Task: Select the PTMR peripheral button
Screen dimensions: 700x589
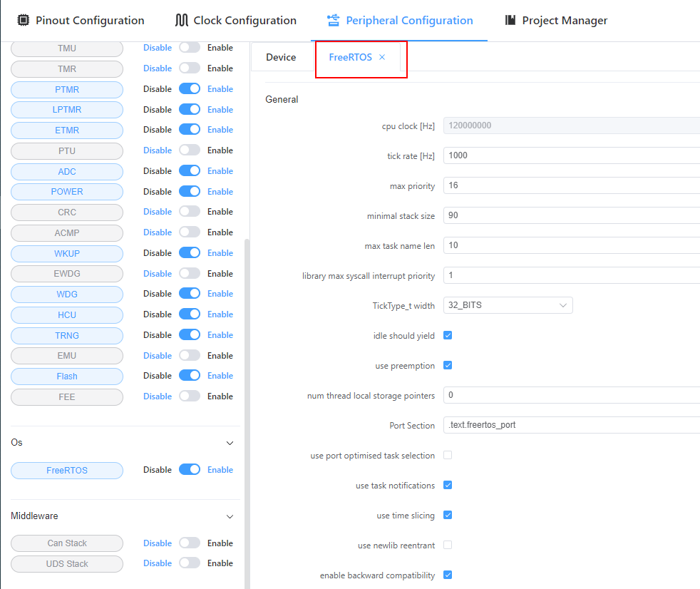Action: (67, 89)
